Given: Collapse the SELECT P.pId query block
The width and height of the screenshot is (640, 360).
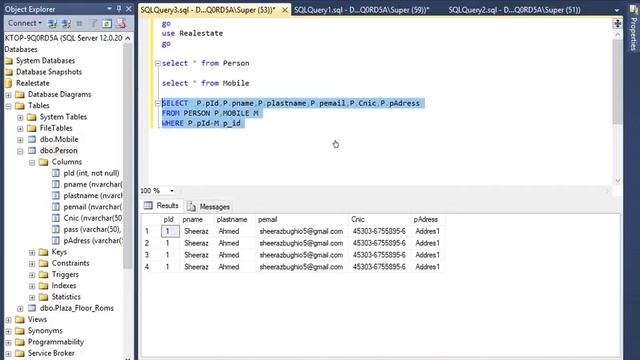Looking at the screenshot, I should 158,103.
